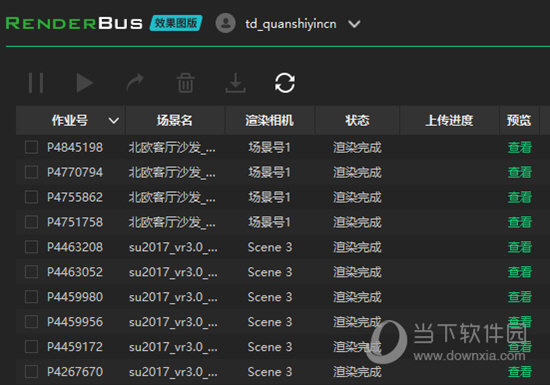
Task: Click camera Scene 3 in row P4459956
Action: (270, 322)
